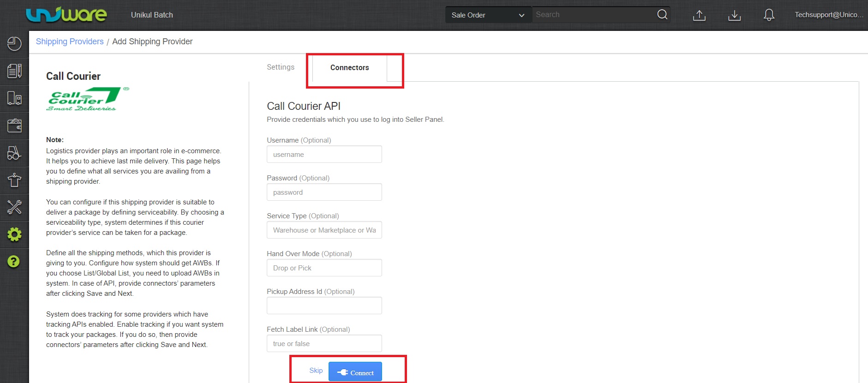
Task: Open the Dashboard pie chart sidebar icon
Action: pos(14,44)
